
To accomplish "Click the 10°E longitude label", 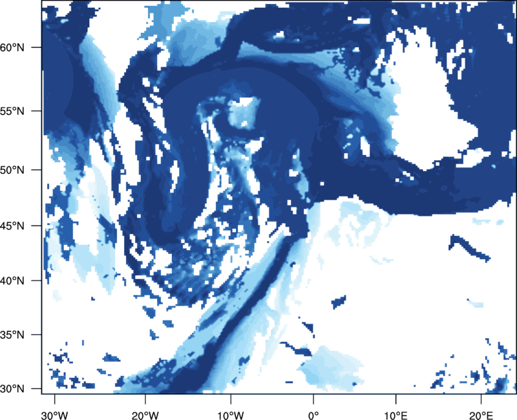I will (396, 415).
